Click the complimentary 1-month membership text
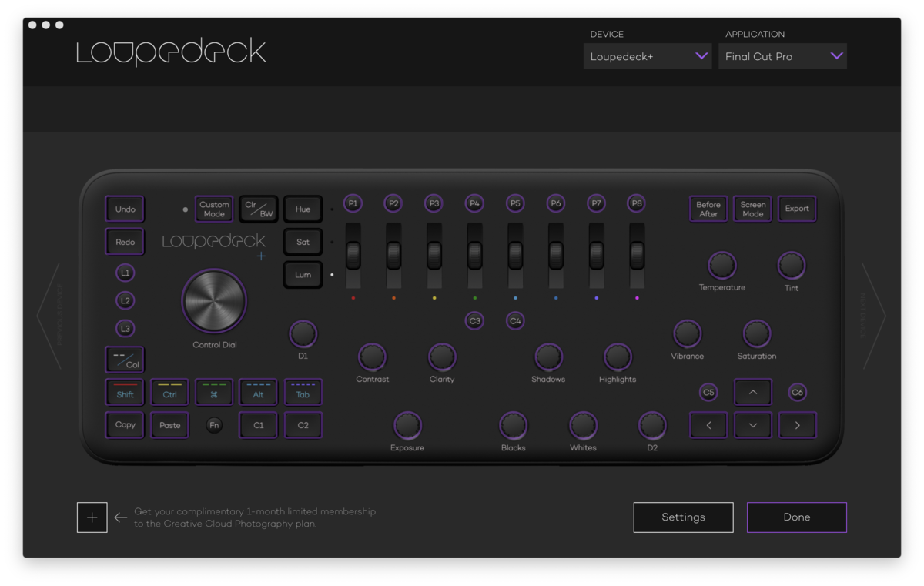Viewport: 924px width, 586px height. pos(255,517)
